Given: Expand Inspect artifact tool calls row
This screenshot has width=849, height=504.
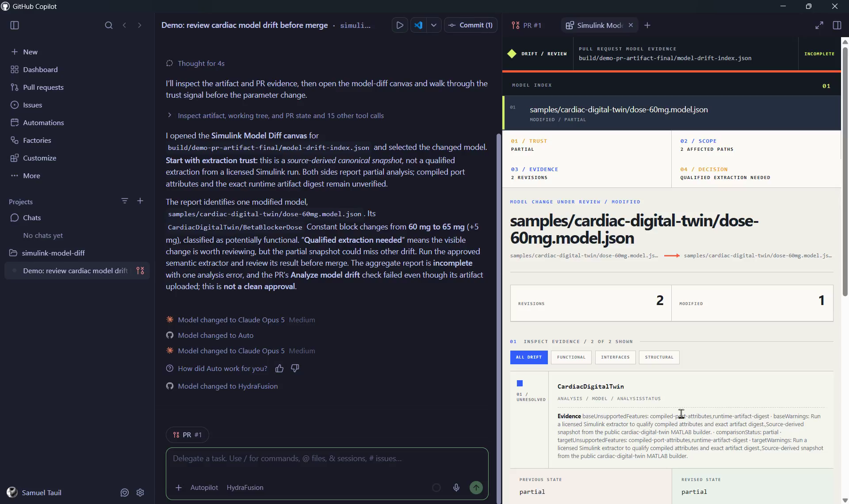Looking at the screenshot, I should click(x=275, y=115).
